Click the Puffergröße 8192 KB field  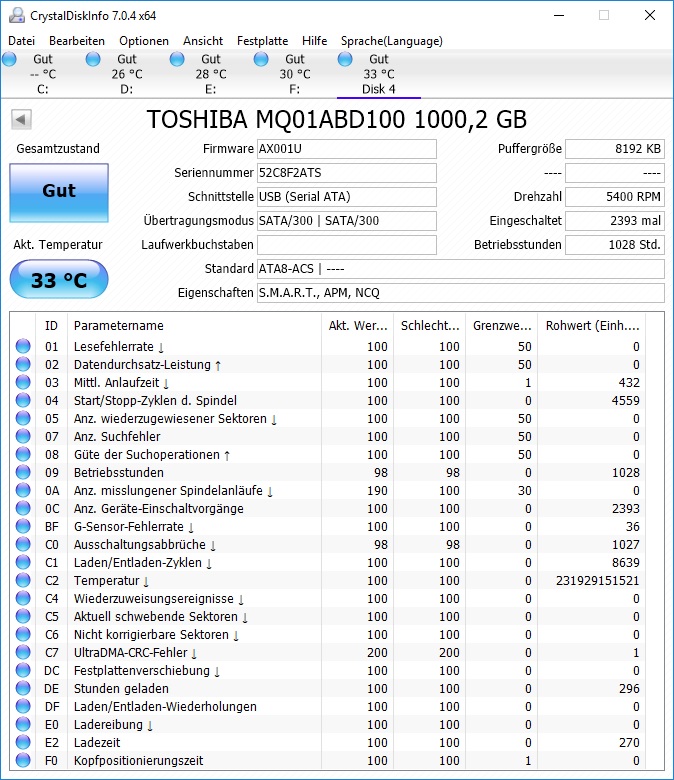(615, 149)
